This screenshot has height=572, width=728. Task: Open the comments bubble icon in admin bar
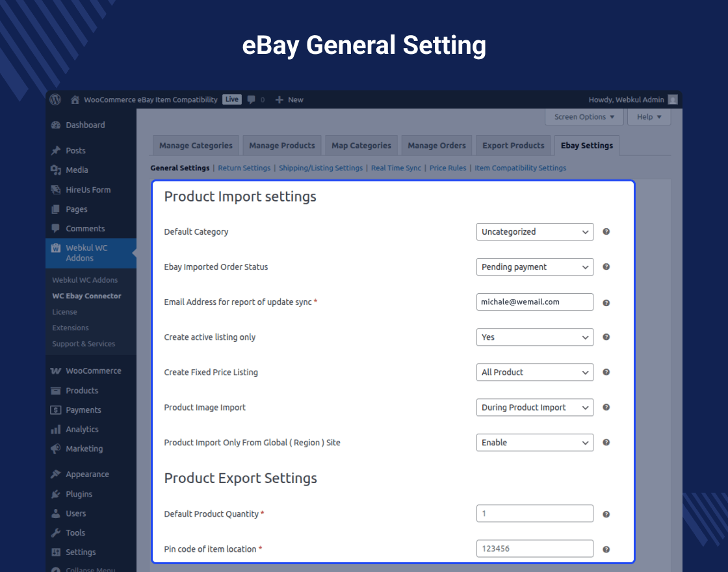252,99
